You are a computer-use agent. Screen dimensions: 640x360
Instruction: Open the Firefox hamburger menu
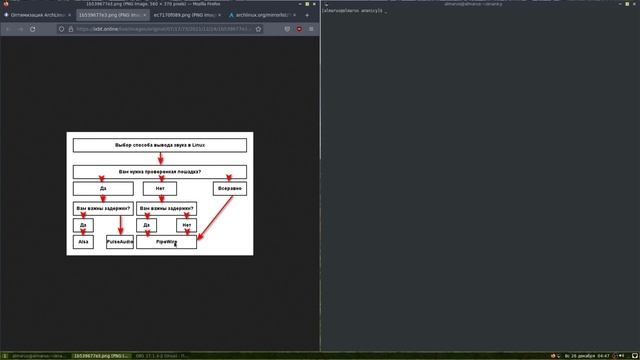[x=311, y=29]
